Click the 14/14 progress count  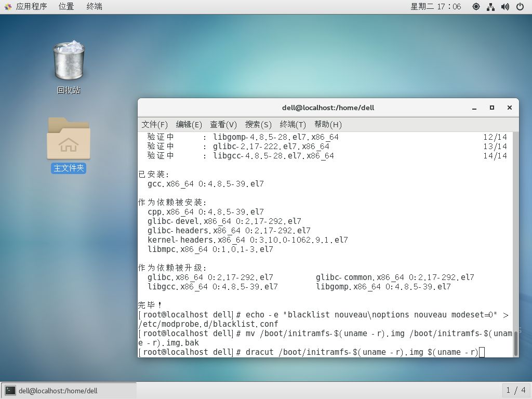click(495, 156)
